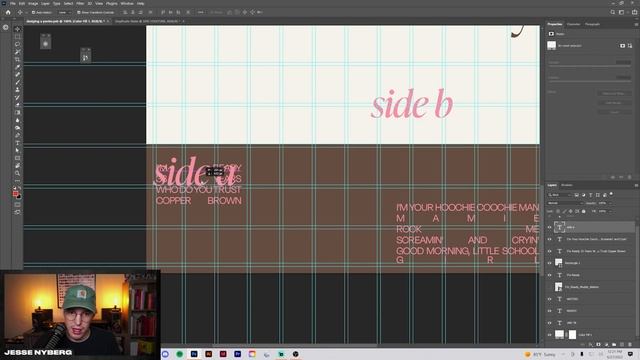
Task: Click the Share icon at top right
Action: [x=634, y=12]
